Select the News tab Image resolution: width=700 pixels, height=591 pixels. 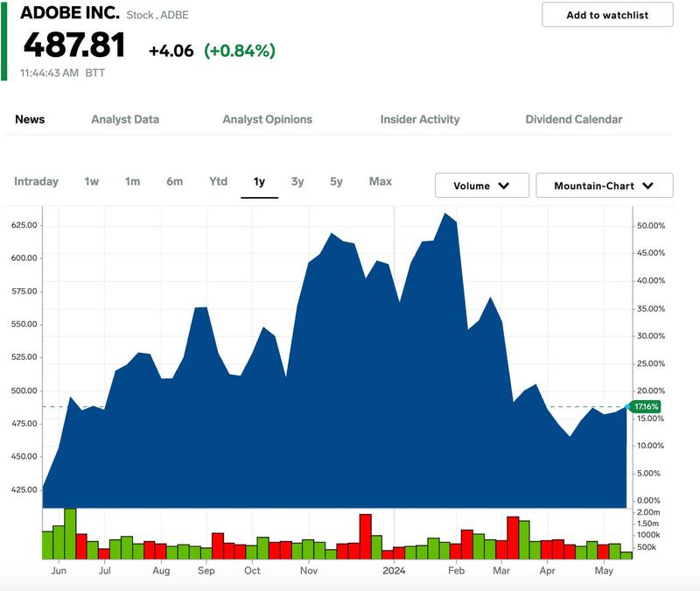(x=30, y=119)
